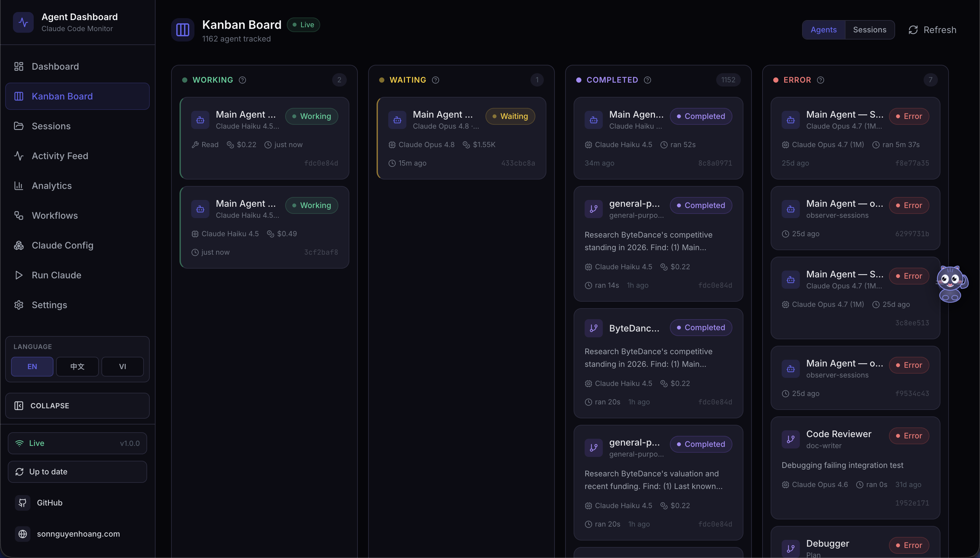Click Waiting status badge on Opus 4.8 card
The height and width of the screenshot is (558, 980).
click(x=510, y=116)
